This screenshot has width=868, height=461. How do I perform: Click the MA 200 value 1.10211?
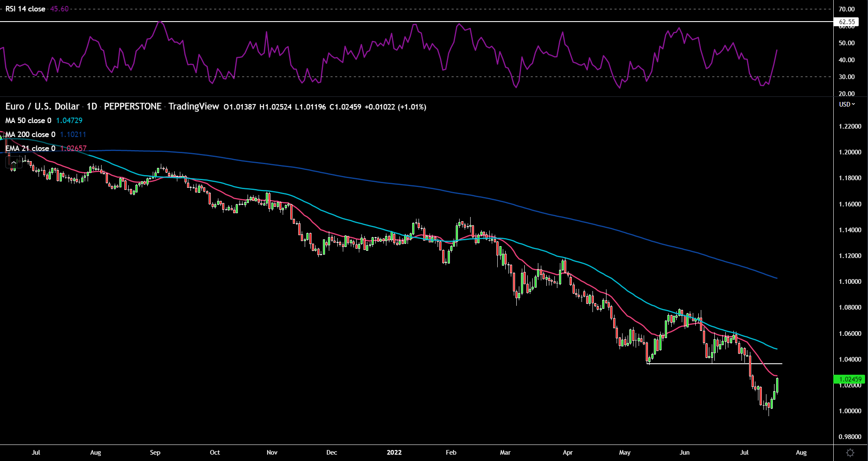[x=73, y=134]
